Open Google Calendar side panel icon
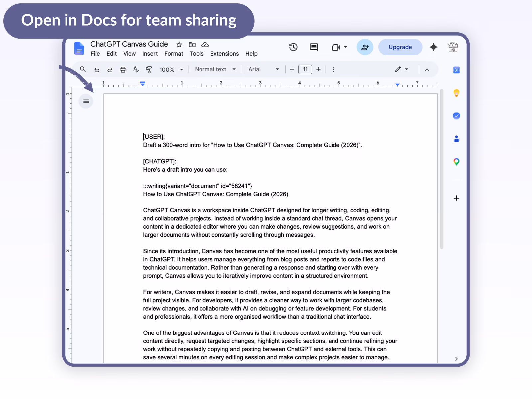Screen dimensions: 532x399 (456, 70)
